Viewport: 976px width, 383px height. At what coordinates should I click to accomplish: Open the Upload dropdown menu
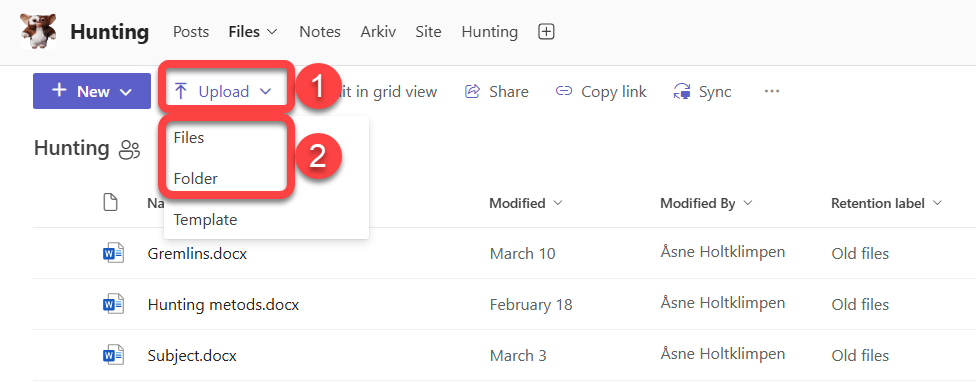point(223,92)
